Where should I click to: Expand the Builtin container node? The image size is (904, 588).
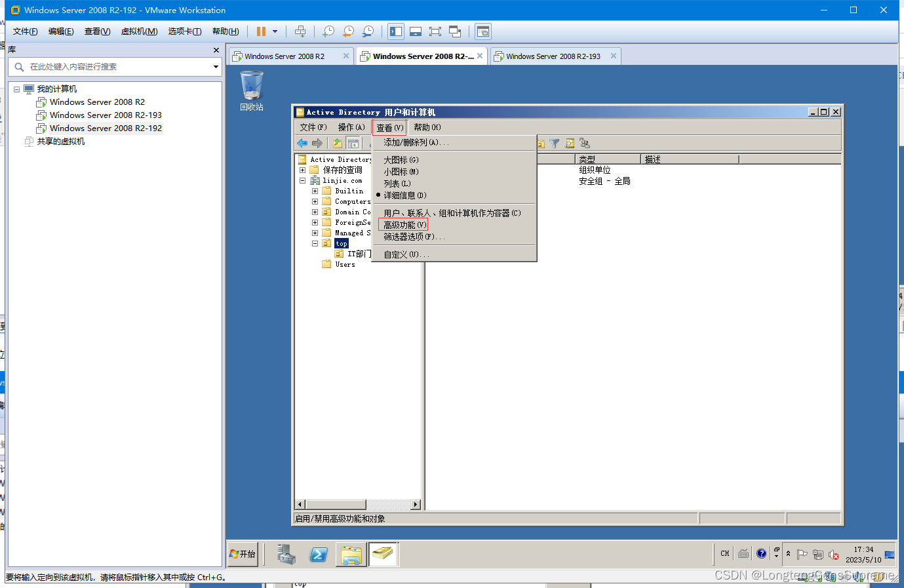coord(315,191)
